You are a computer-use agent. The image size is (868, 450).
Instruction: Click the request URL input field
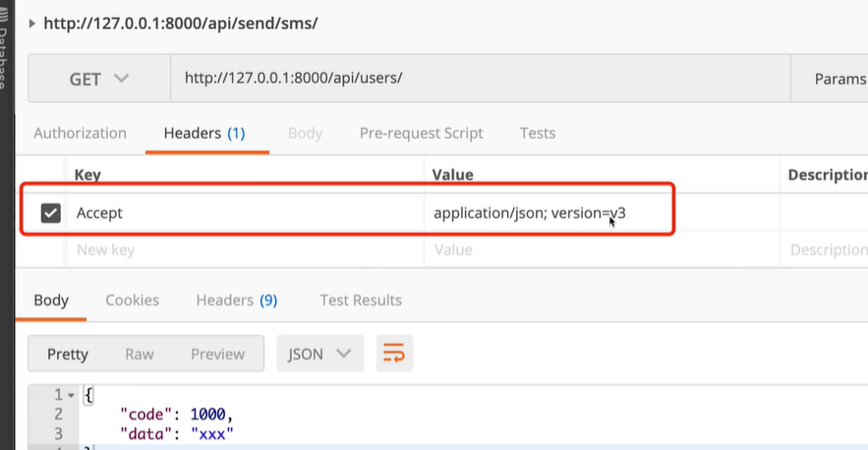(472, 79)
